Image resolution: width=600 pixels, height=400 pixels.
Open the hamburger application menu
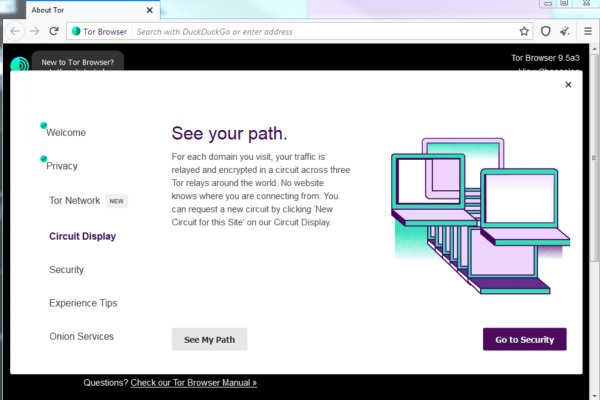[587, 31]
